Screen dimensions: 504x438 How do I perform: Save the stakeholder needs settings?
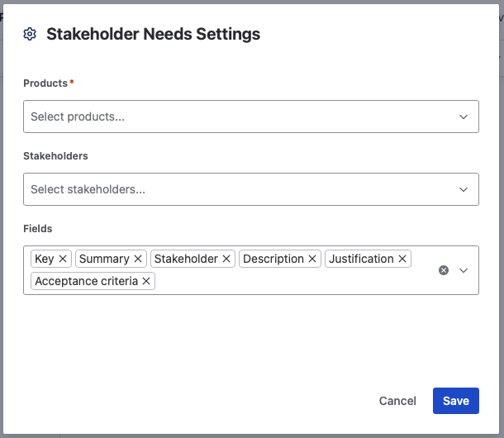(x=456, y=401)
